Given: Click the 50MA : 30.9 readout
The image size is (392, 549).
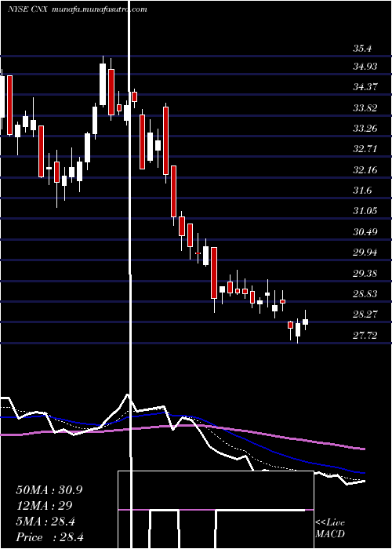Looking at the screenshot, I should tap(49, 490).
